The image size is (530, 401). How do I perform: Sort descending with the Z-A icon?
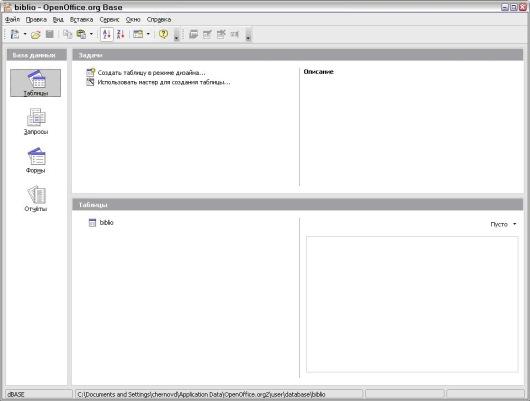121,34
